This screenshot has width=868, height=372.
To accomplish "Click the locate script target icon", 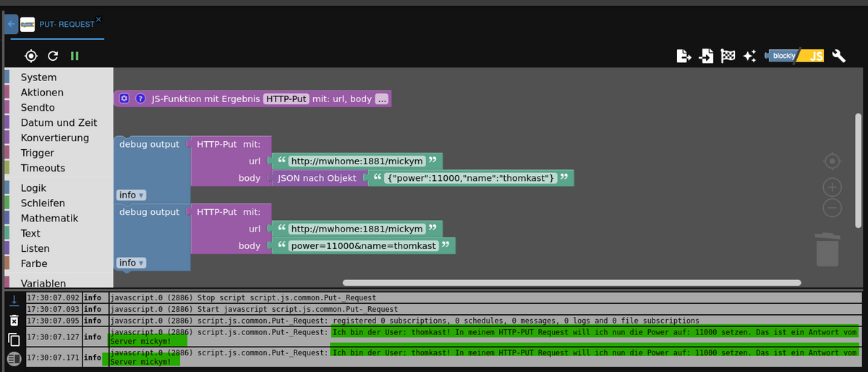I will pos(31,56).
